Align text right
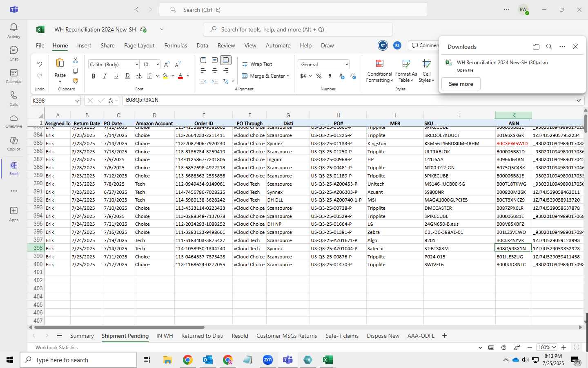Image resolution: width=588 pixels, height=368 pixels. [226, 71]
